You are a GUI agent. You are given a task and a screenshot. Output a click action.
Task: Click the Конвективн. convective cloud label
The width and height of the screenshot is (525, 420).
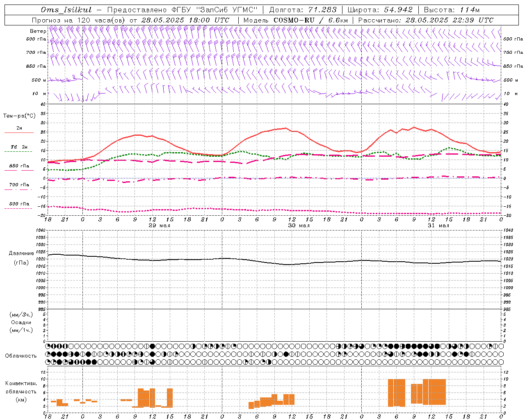(x=21, y=383)
